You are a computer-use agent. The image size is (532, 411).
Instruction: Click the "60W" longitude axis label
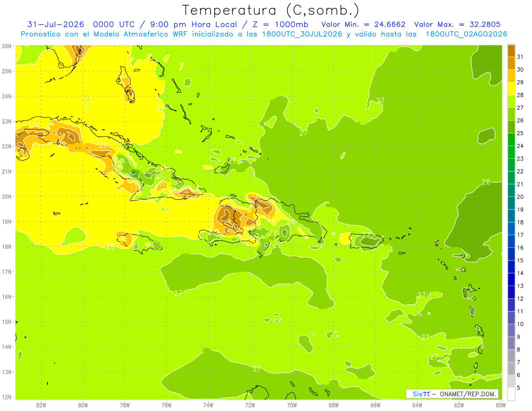[x=501, y=405]
